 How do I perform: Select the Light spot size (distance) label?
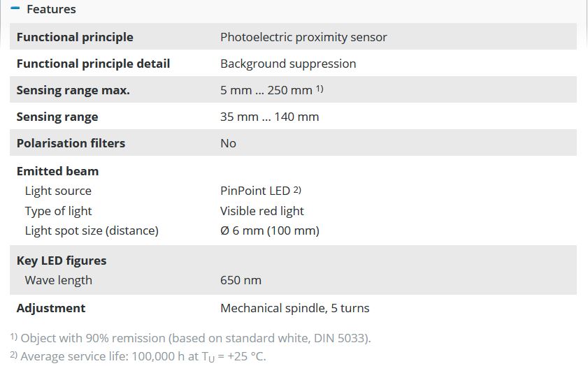pyautogui.click(x=92, y=230)
